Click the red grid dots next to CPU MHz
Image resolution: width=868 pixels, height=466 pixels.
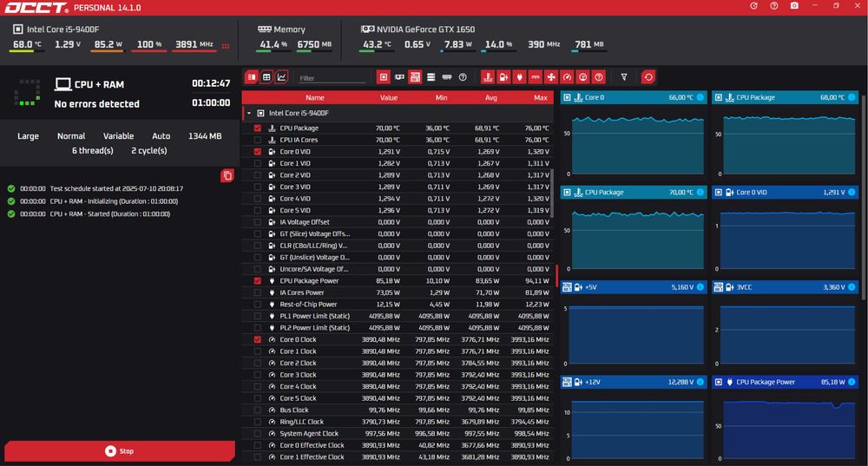[226, 46]
